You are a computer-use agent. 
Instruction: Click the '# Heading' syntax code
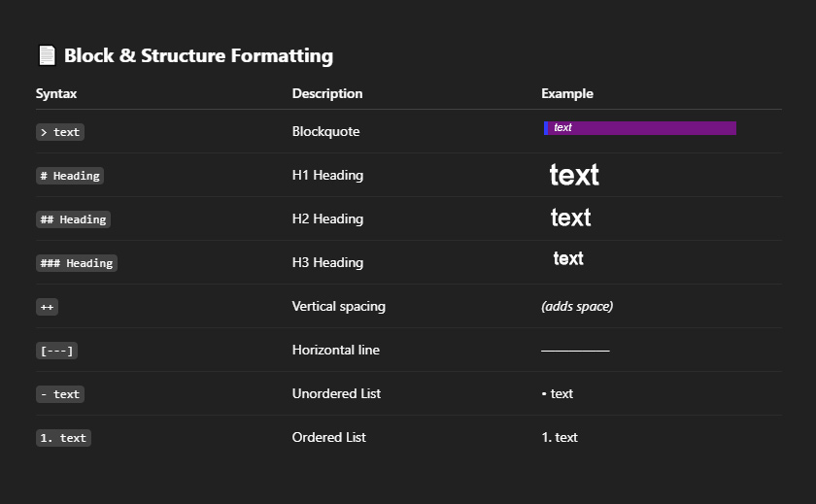70,176
